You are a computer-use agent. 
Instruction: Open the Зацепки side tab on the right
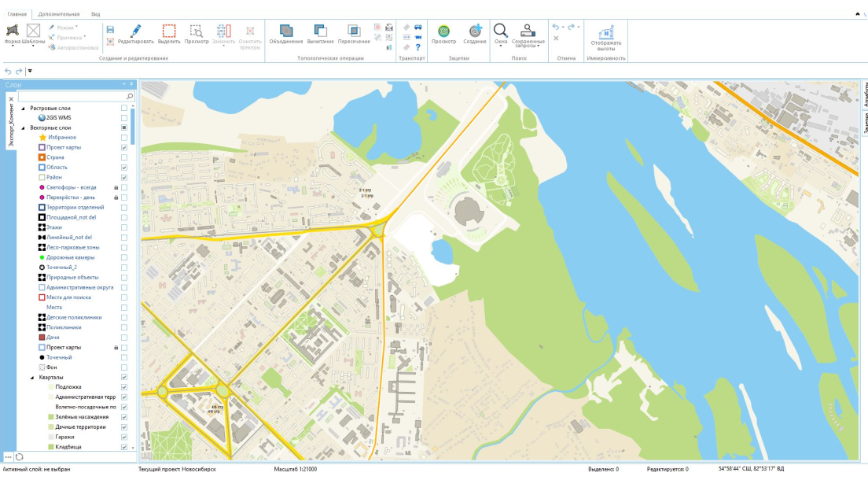(865, 123)
